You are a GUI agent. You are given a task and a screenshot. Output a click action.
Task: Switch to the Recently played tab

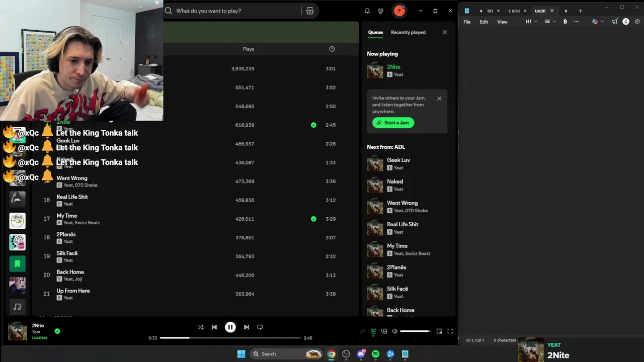pos(408,32)
